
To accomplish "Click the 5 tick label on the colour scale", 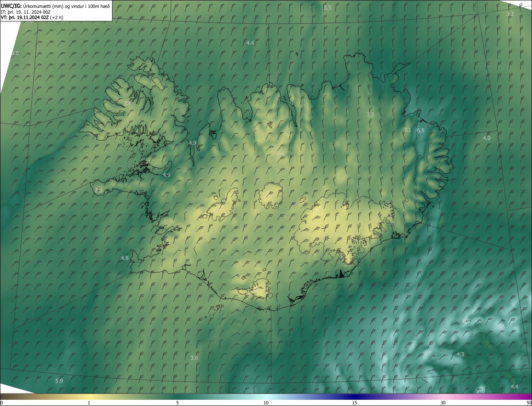I will tap(177, 403).
